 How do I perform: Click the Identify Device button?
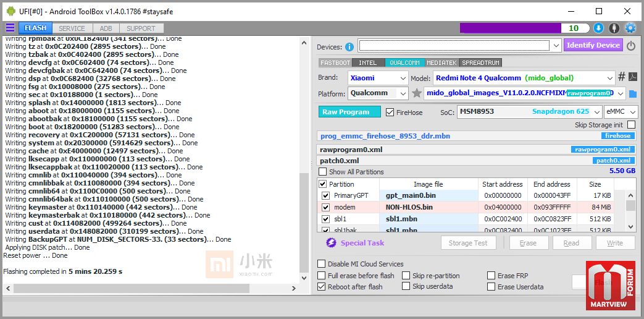click(x=593, y=45)
